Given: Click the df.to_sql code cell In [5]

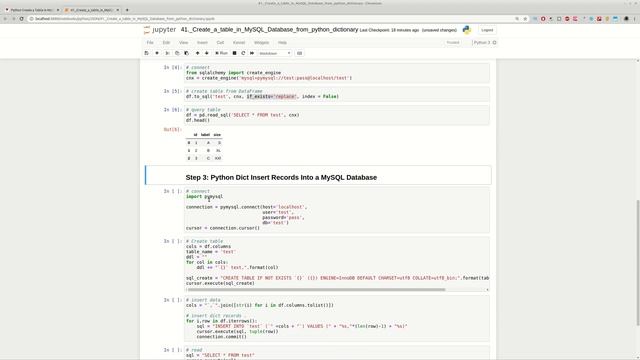Looking at the screenshot, I should click(x=337, y=94).
